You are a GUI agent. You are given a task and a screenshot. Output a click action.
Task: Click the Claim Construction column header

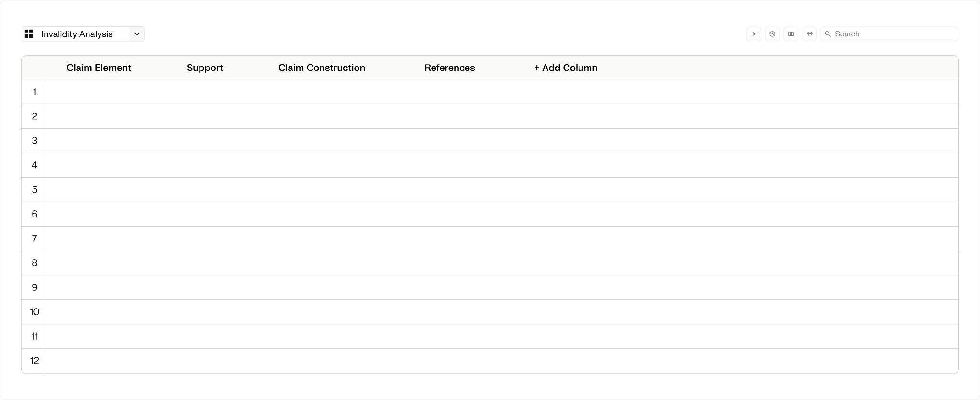click(322, 68)
